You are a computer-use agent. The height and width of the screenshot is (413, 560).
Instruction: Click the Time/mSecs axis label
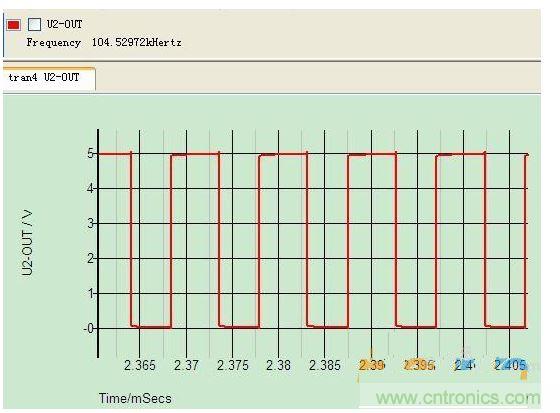pyautogui.click(x=135, y=398)
